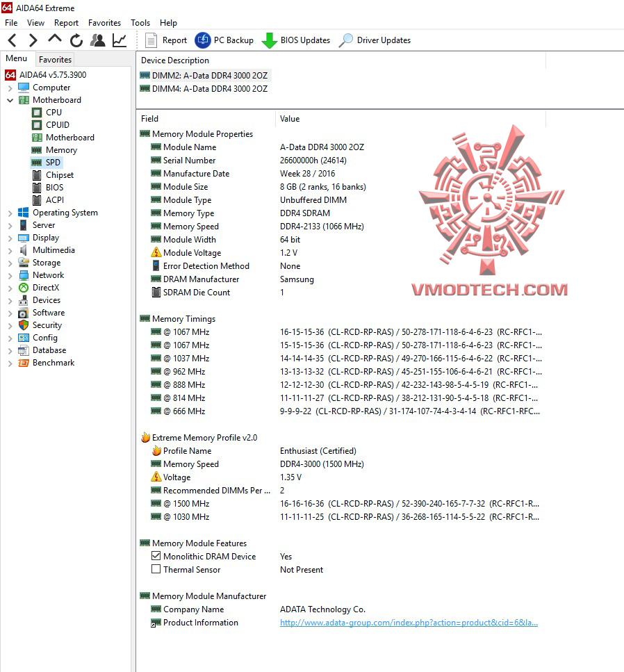Open the Help menu
This screenshot has height=672, width=624.
pos(168,22)
